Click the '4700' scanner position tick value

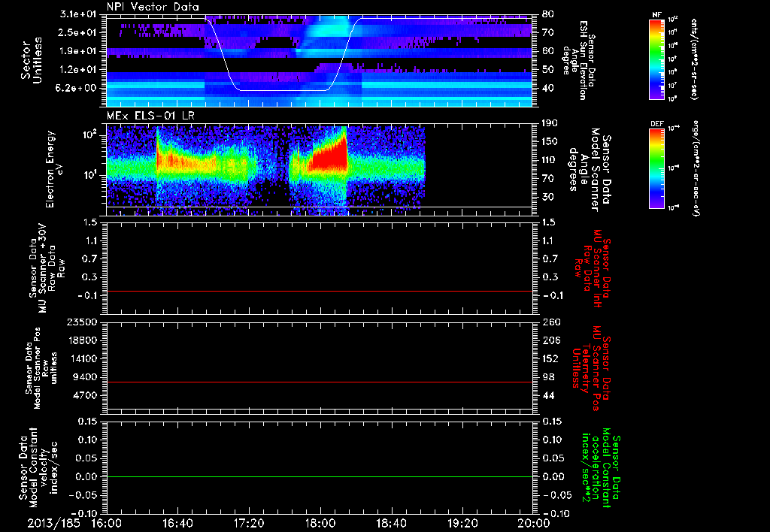coord(84,395)
